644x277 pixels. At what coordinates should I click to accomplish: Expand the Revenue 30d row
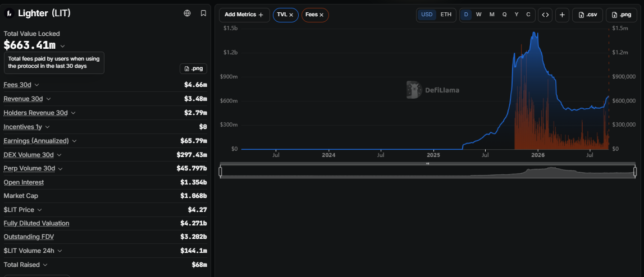[x=48, y=99]
